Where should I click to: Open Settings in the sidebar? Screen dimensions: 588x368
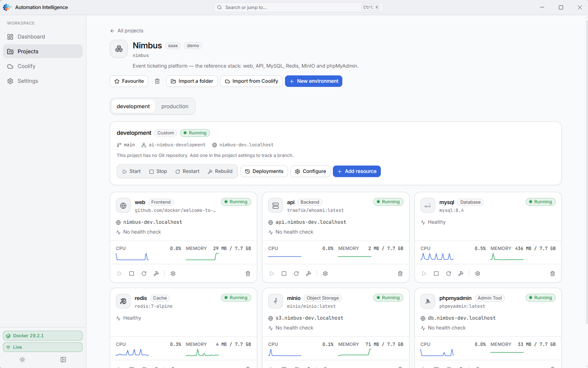coord(43,81)
